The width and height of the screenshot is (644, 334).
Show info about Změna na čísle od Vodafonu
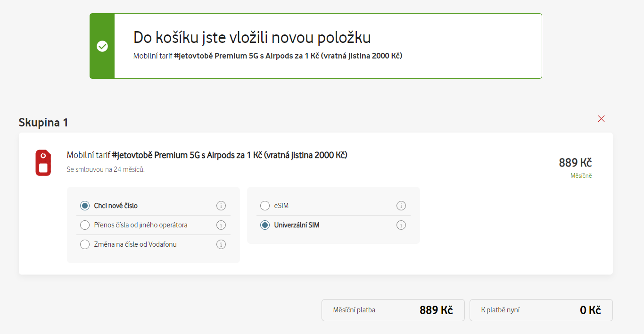[x=221, y=244]
